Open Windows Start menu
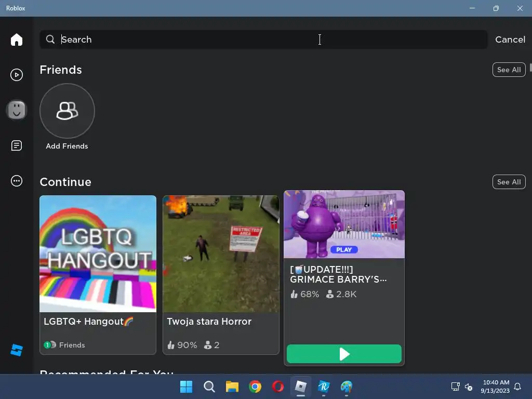 pos(186,387)
